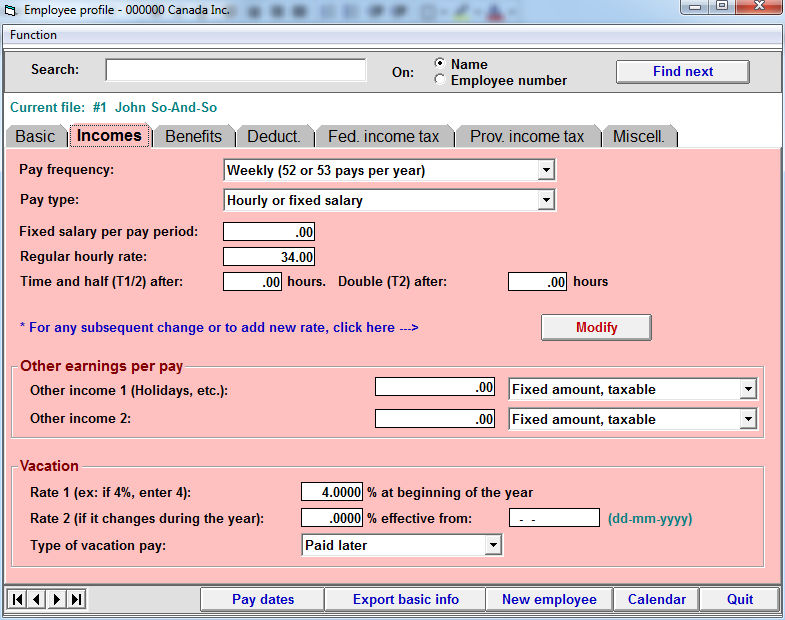The image size is (785, 620).
Task: Go to previous employee record
Action: point(37,599)
